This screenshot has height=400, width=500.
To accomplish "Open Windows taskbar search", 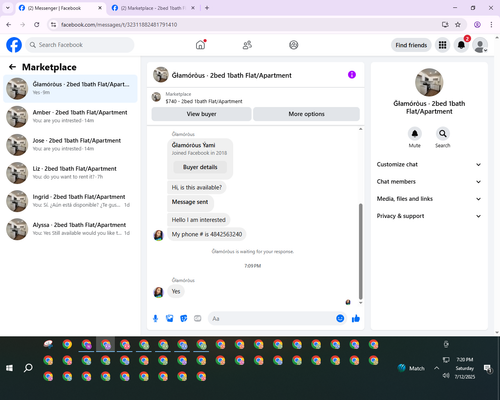I will (28, 368).
